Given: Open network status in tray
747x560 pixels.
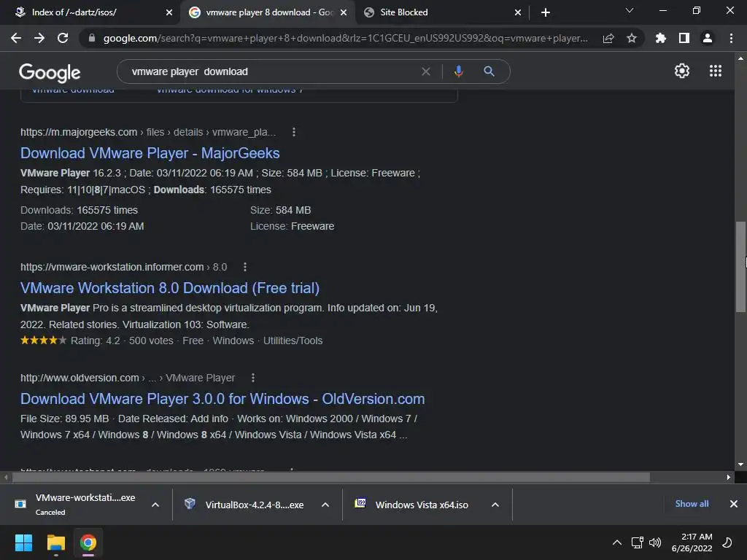Looking at the screenshot, I should tap(637, 542).
